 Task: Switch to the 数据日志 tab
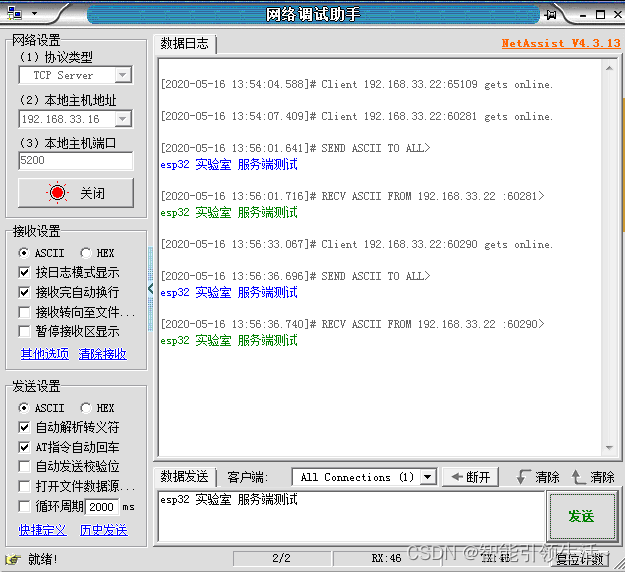(185, 43)
